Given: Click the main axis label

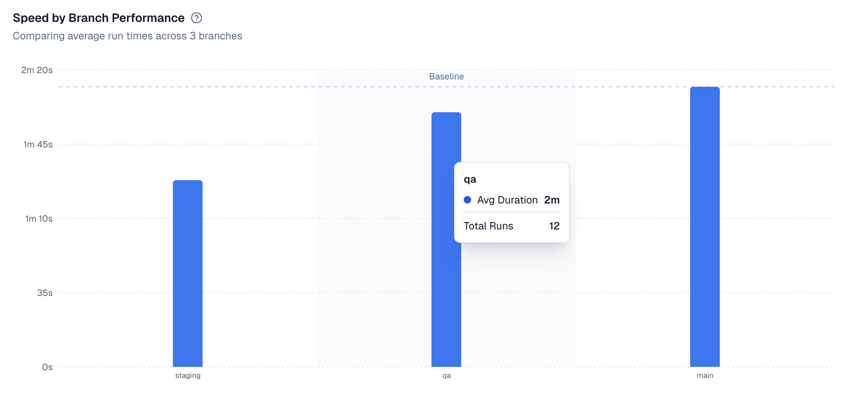Looking at the screenshot, I should point(705,375).
